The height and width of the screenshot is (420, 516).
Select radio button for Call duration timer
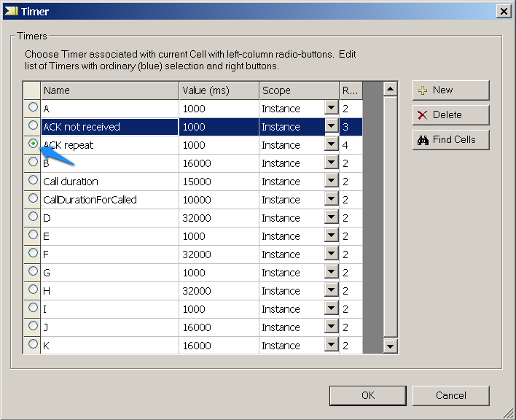33,180
